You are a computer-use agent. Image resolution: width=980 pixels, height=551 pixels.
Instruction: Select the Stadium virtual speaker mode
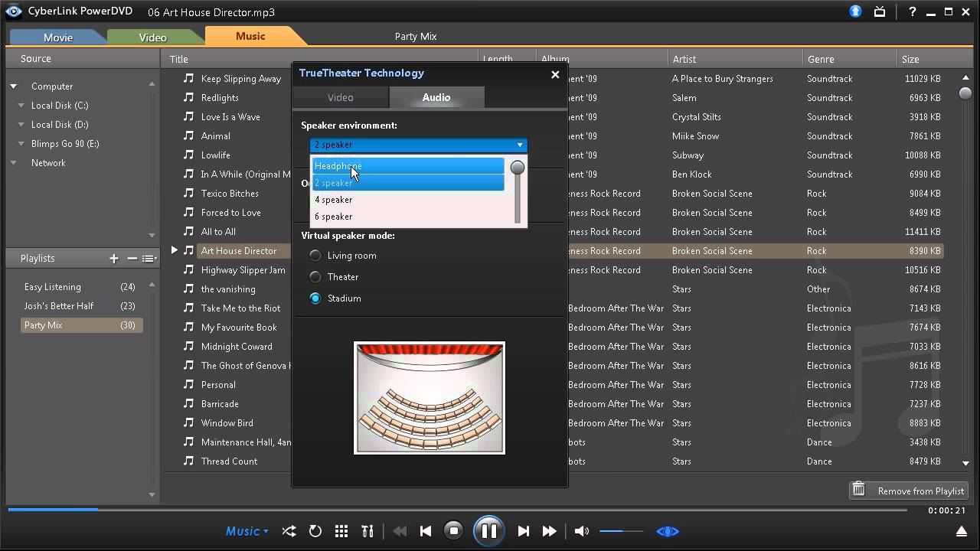[315, 298]
